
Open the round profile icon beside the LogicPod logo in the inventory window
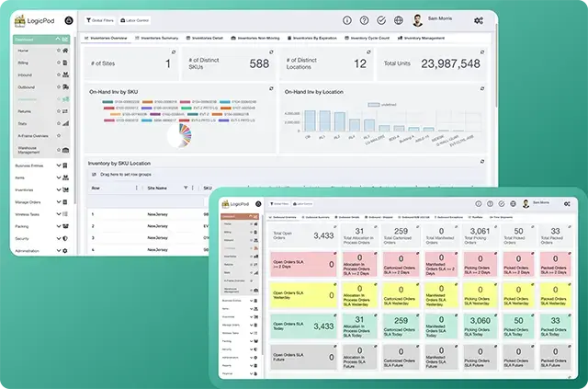[69, 20]
